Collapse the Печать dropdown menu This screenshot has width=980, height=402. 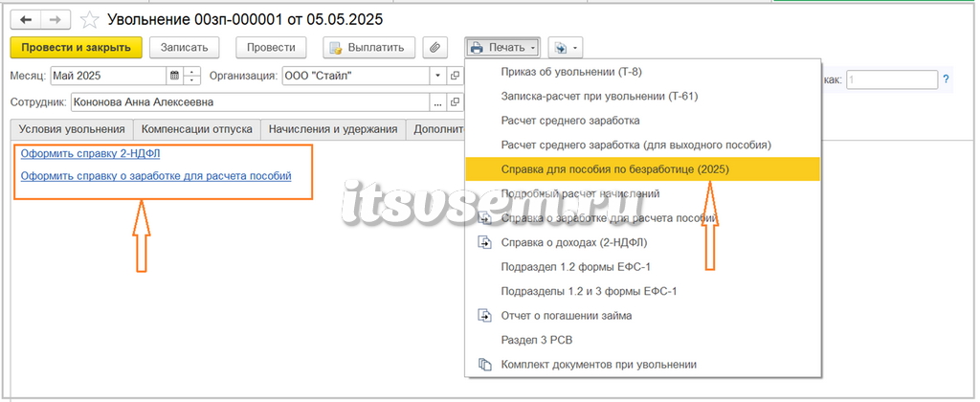503,48
